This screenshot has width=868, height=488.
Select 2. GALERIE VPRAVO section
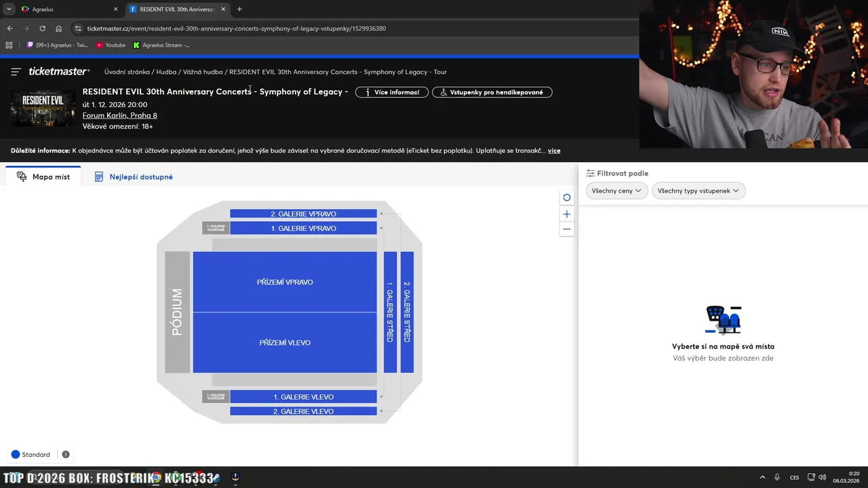coord(303,213)
